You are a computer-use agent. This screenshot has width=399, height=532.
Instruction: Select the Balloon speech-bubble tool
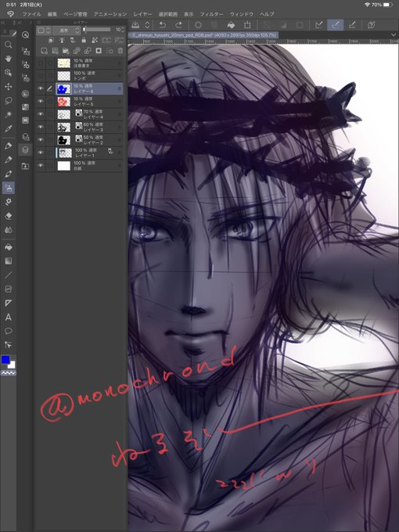pos(8,331)
